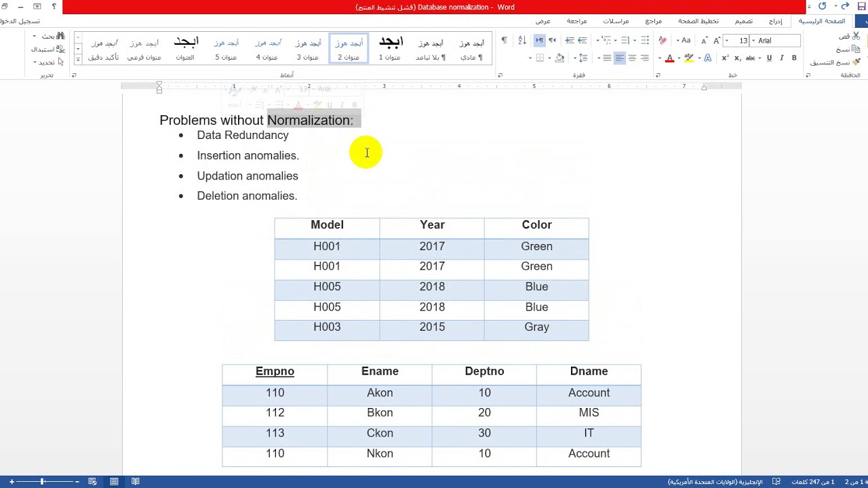Image resolution: width=868 pixels, height=488 pixels.
Task: Sort selected text alphabetically
Action: pyautogui.click(x=522, y=41)
